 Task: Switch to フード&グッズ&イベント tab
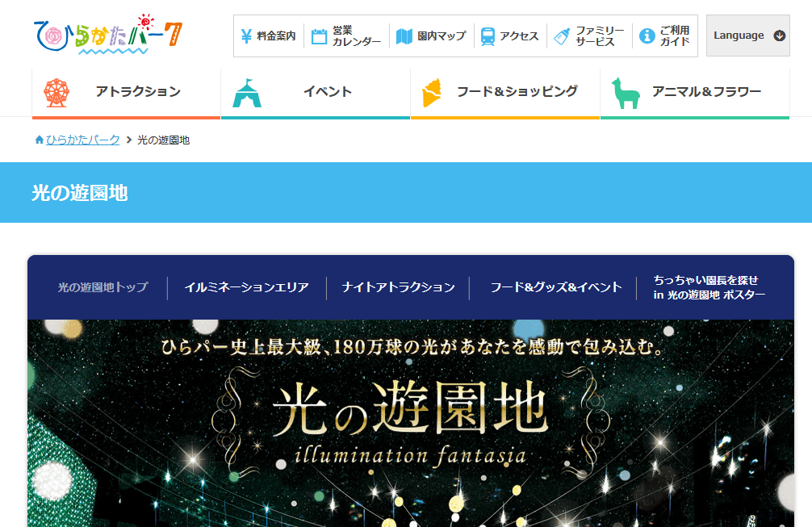pos(556,287)
